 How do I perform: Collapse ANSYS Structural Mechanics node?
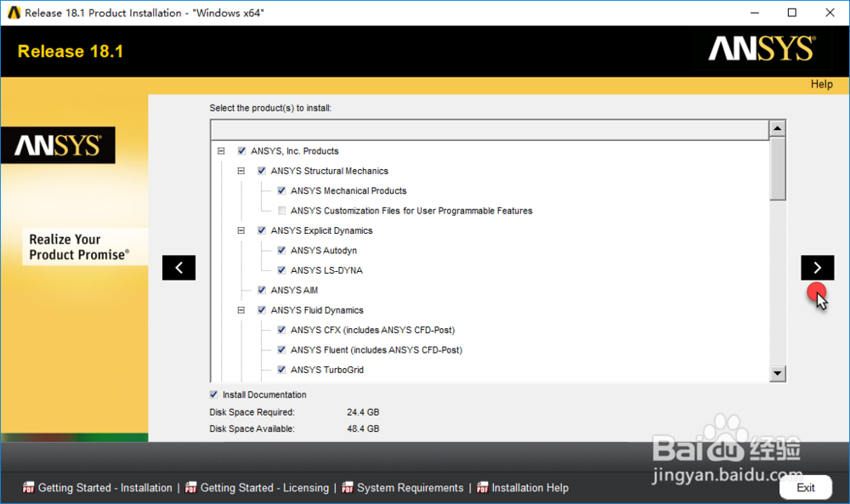click(241, 171)
